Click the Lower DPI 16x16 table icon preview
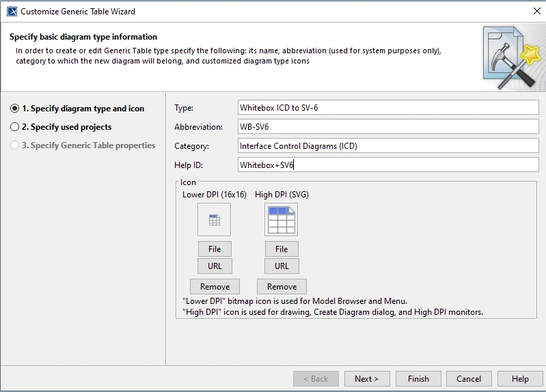 point(215,220)
